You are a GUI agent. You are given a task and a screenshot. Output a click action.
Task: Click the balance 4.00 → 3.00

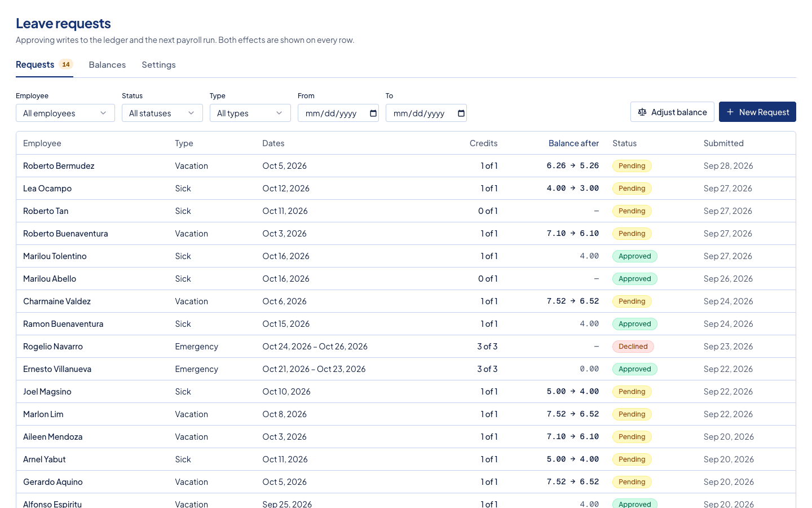573,189
